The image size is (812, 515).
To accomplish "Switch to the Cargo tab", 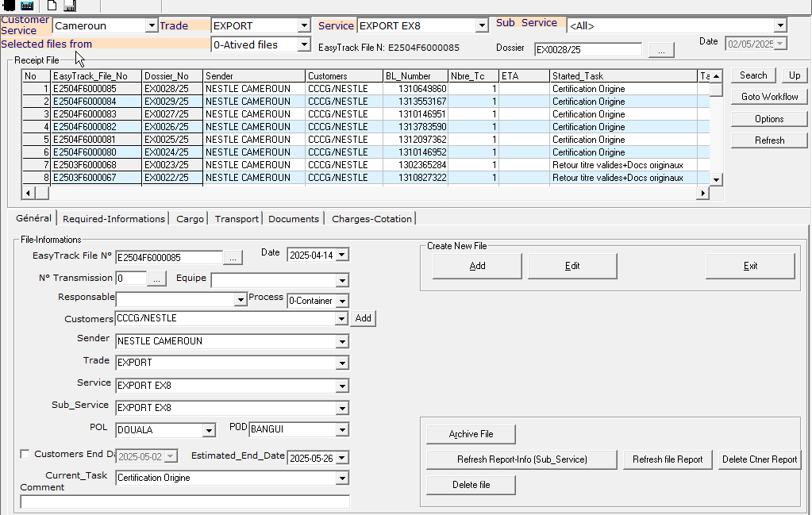I will 190,219.
